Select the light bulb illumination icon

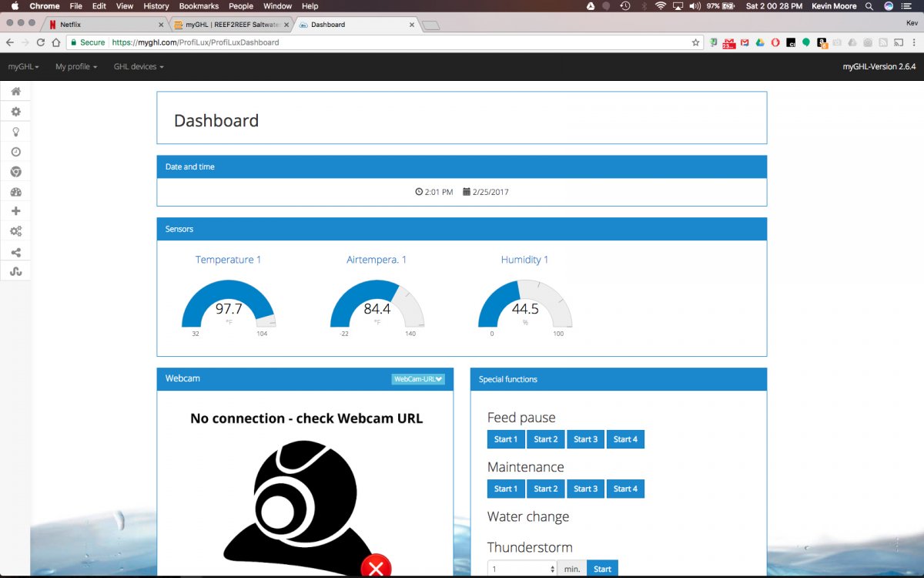pos(15,132)
